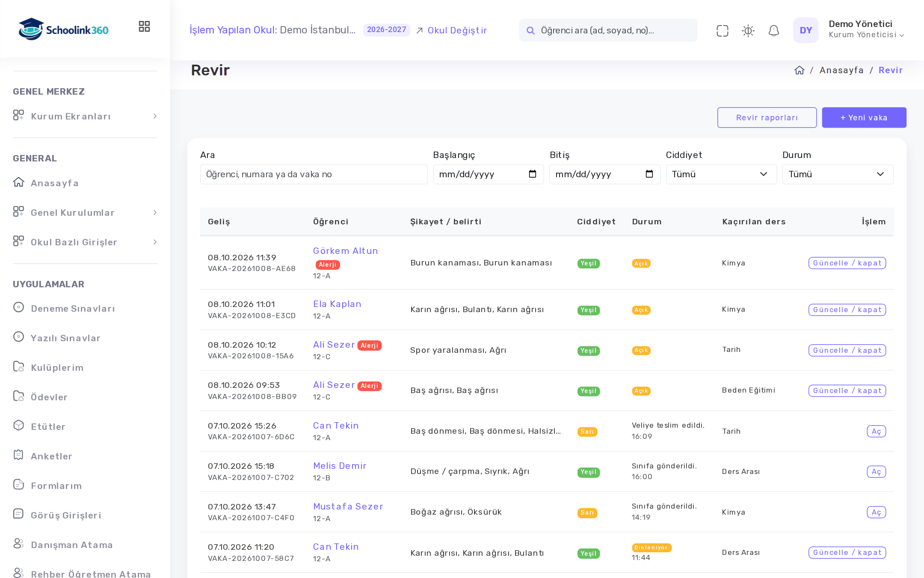Image resolution: width=924 pixels, height=578 pixels.
Task: Focus the Ara search input field
Action: (314, 174)
